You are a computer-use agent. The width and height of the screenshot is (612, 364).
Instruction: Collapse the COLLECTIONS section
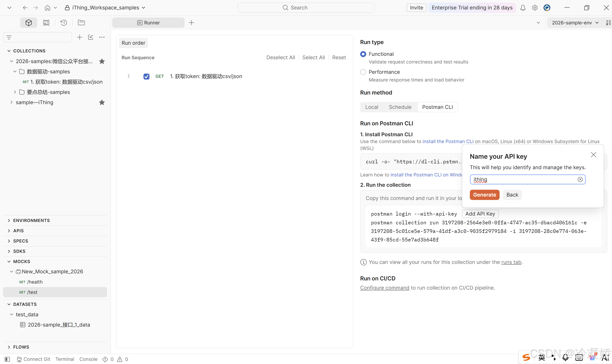click(9, 51)
